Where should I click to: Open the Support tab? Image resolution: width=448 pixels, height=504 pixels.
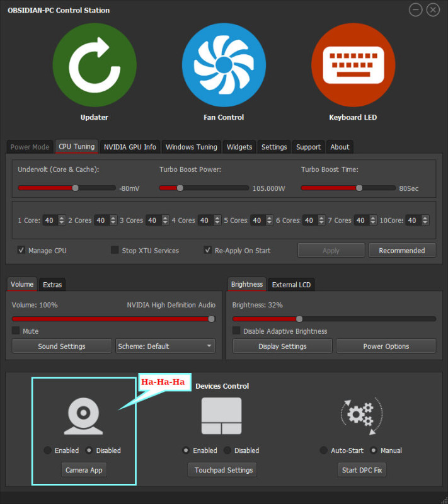coord(309,147)
